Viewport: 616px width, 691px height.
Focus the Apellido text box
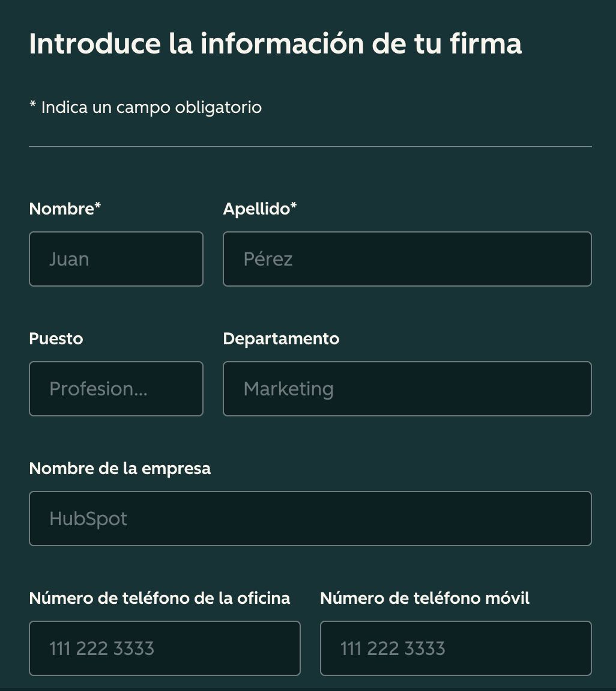[x=407, y=259]
